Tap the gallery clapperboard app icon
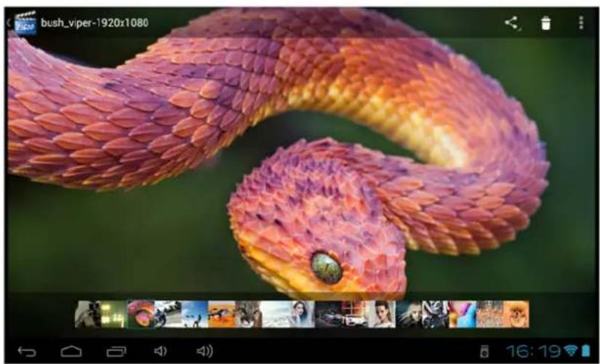The height and width of the screenshot is (364, 600). [25, 23]
